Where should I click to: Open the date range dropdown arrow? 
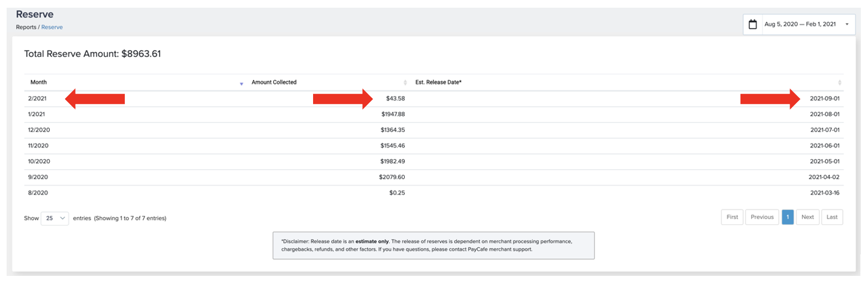[847, 24]
